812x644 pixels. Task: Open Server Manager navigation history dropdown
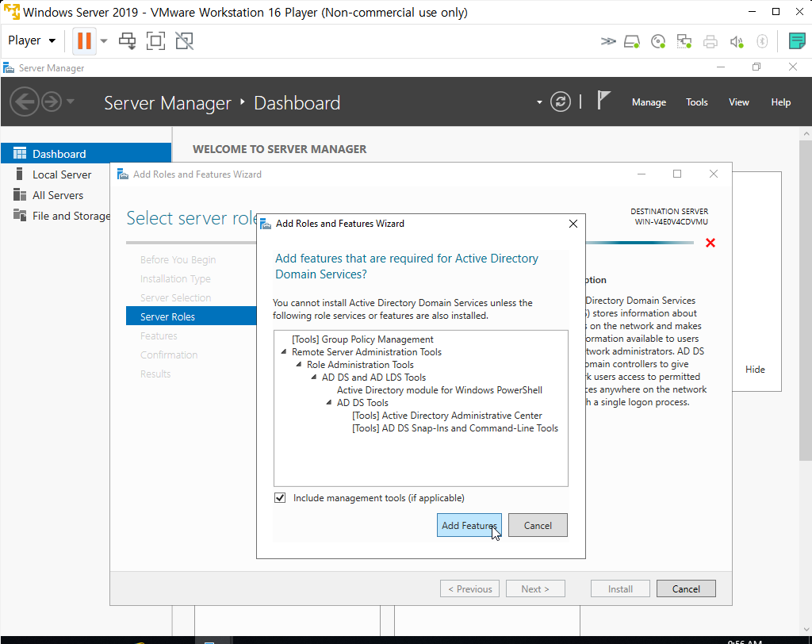click(x=71, y=102)
